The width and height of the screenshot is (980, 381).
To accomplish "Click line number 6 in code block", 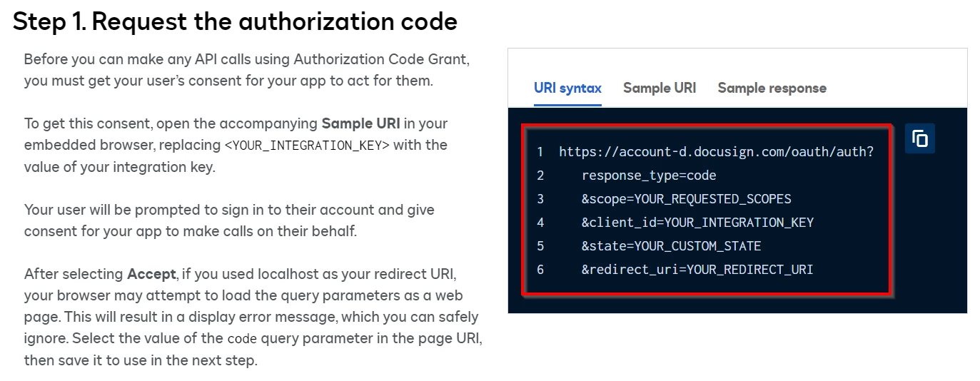I will coord(540,270).
